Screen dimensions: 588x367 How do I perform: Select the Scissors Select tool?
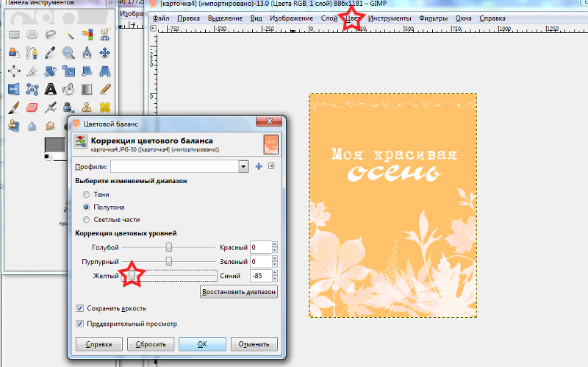104,35
